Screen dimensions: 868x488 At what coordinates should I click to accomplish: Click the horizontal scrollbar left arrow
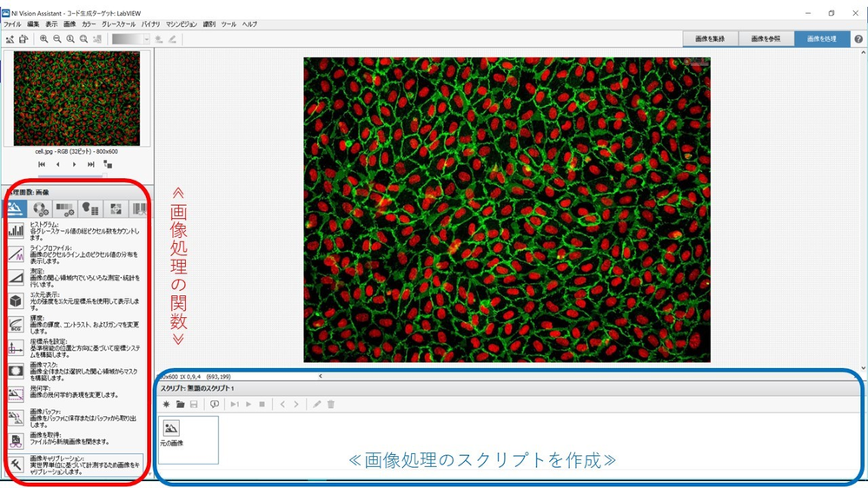point(320,376)
